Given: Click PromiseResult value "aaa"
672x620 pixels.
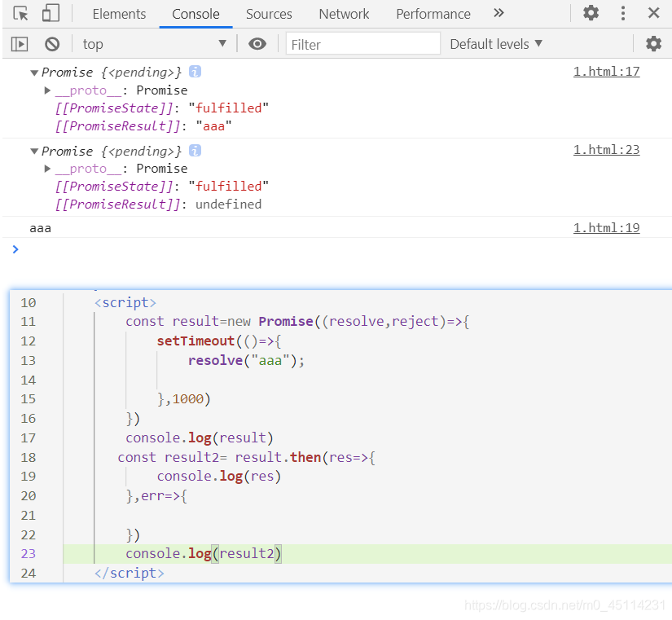Looking at the screenshot, I should (x=213, y=126).
